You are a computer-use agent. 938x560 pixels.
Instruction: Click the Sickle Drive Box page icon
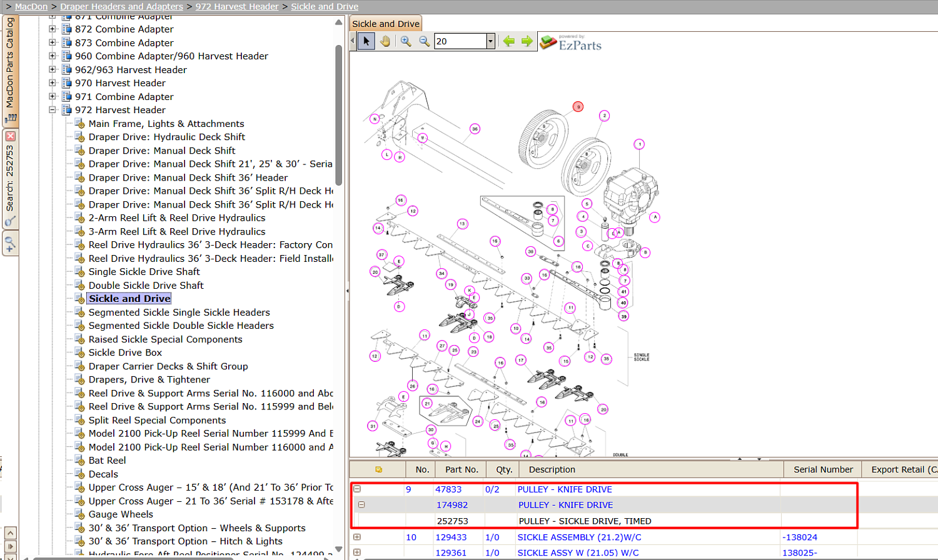[x=79, y=352]
